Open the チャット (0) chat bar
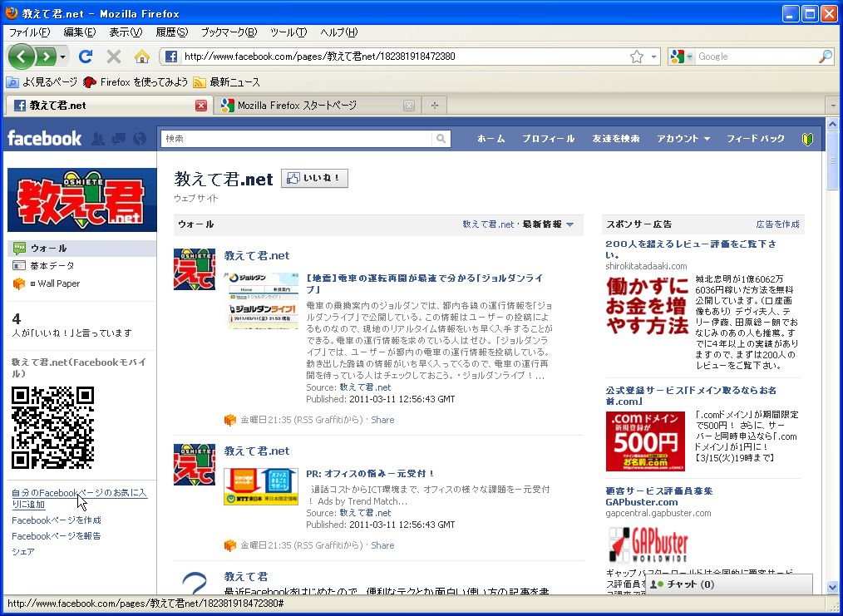 coord(728,584)
